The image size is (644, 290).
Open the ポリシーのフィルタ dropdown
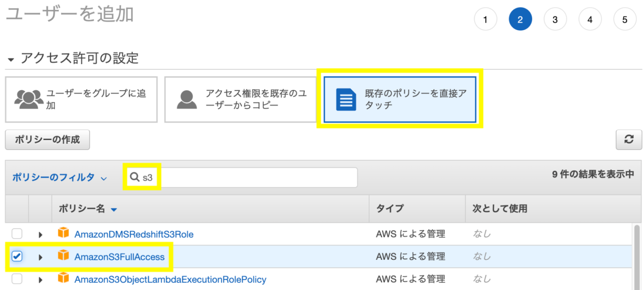(55, 177)
